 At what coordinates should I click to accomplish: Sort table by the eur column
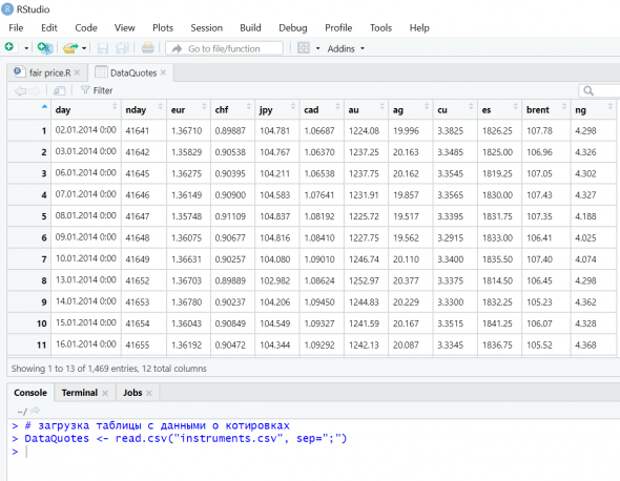188,110
